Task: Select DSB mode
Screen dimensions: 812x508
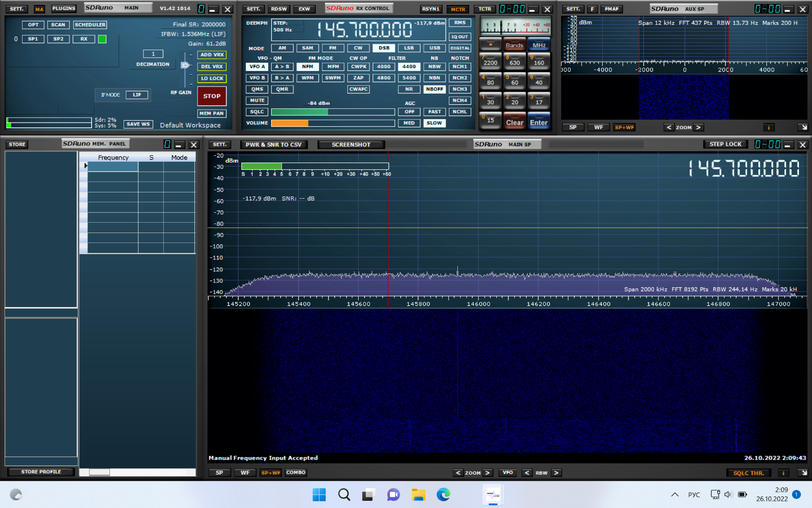Action: click(384, 48)
